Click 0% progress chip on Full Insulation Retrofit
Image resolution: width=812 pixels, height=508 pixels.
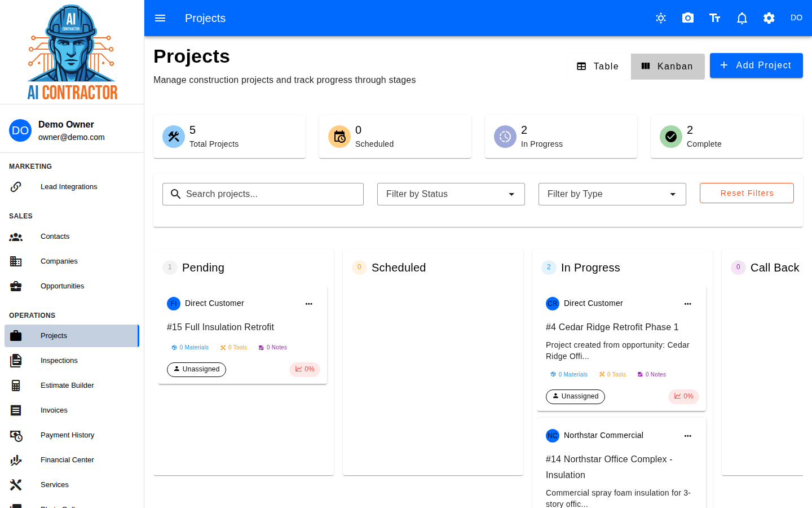coord(305,369)
